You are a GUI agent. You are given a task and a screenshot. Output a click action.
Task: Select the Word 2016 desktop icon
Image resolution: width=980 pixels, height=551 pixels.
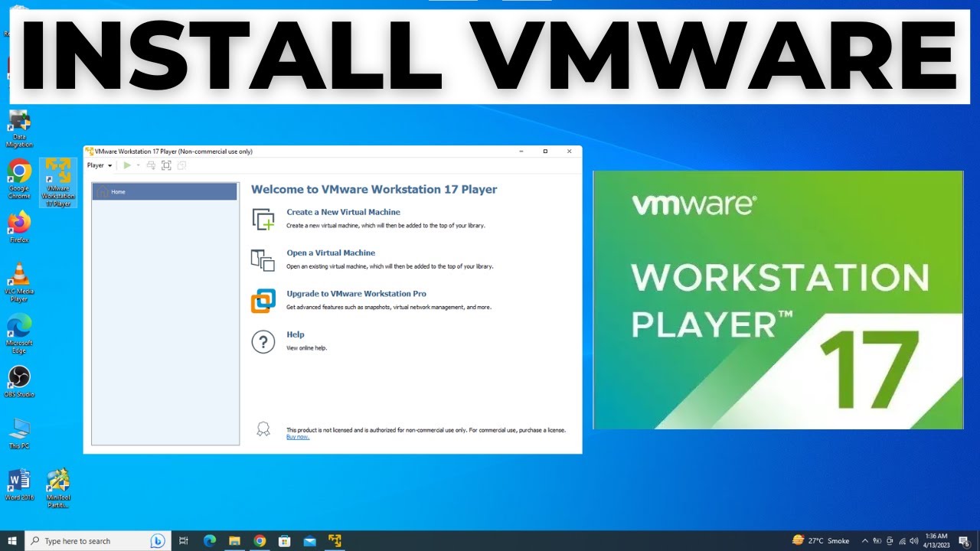(19, 484)
